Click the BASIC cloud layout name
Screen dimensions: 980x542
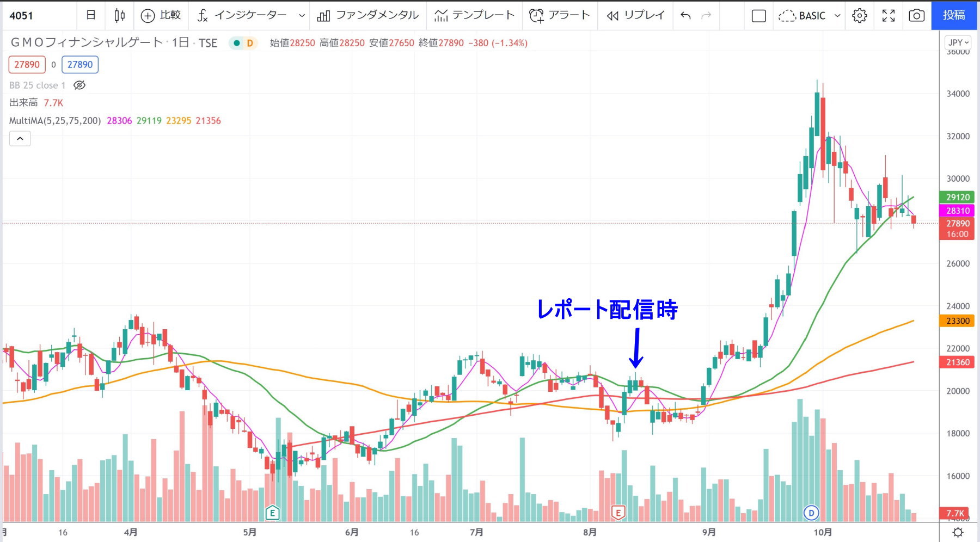pos(803,16)
